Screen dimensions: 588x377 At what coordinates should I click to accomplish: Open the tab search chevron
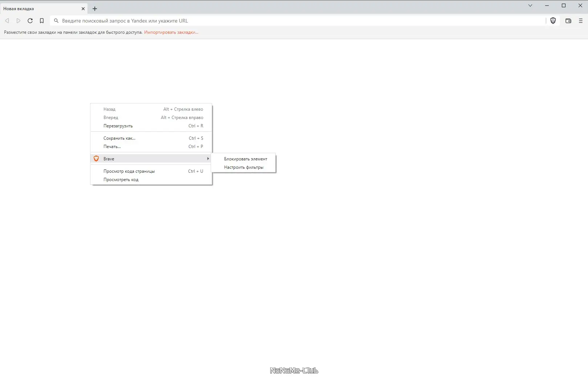point(530,5)
